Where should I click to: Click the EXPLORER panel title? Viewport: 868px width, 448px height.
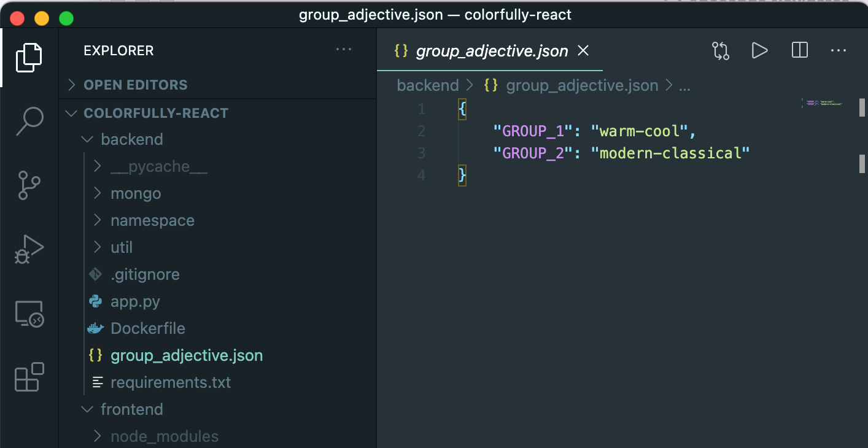coord(118,50)
